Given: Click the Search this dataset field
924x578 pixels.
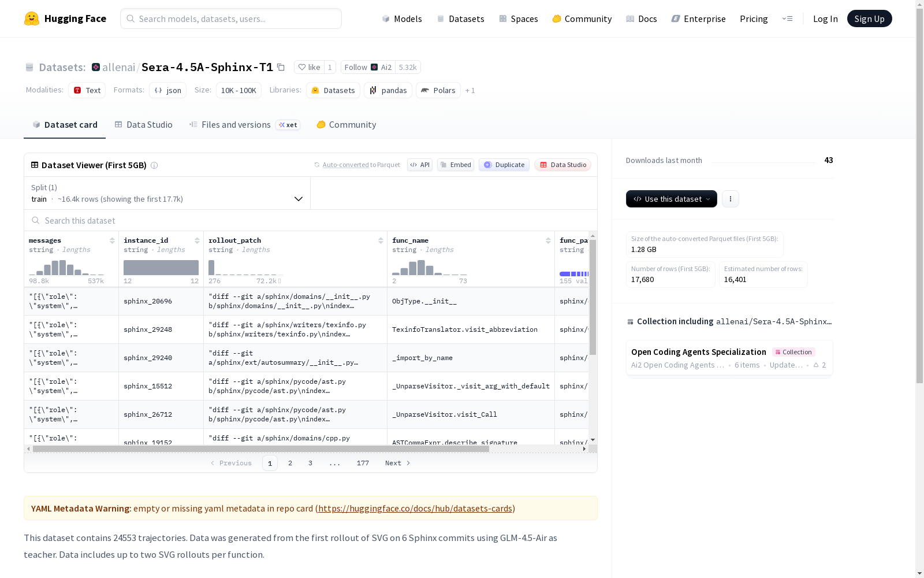Looking at the screenshot, I should pyautogui.click(x=311, y=220).
